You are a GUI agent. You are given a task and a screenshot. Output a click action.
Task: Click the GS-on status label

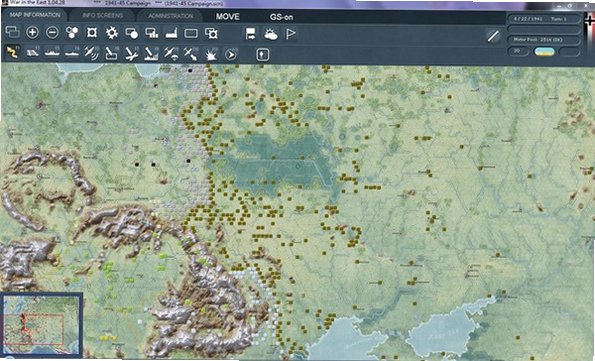(x=281, y=17)
